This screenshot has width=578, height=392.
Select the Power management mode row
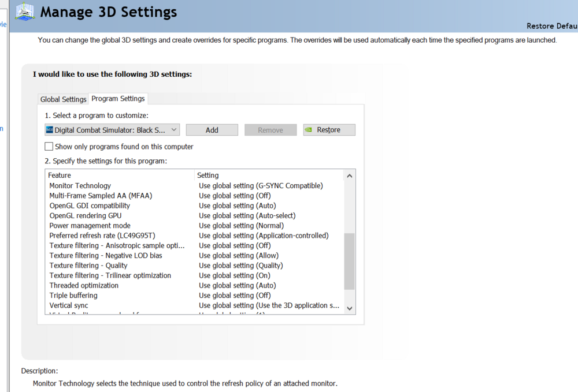coord(194,226)
